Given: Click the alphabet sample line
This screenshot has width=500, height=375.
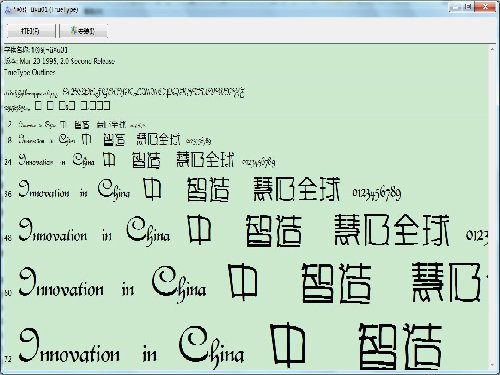Looking at the screenshot, I should (124, 92).
